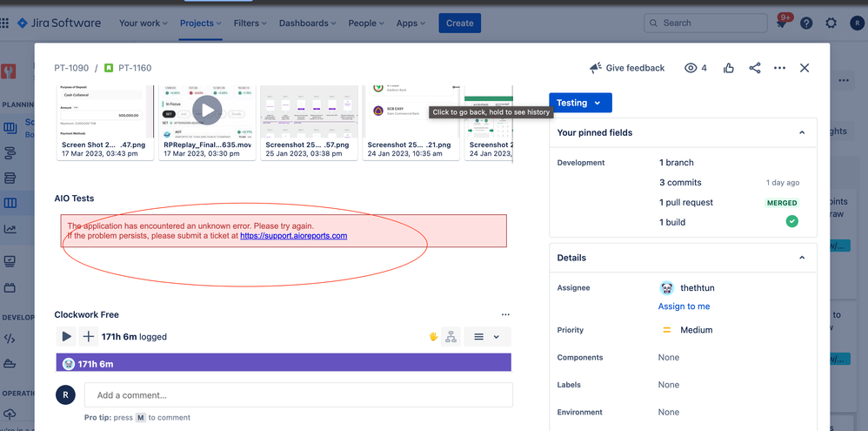This screenshot has width=868, height=431.
Task: Click the sidebar board icon
Action: (x=10, y=204)
